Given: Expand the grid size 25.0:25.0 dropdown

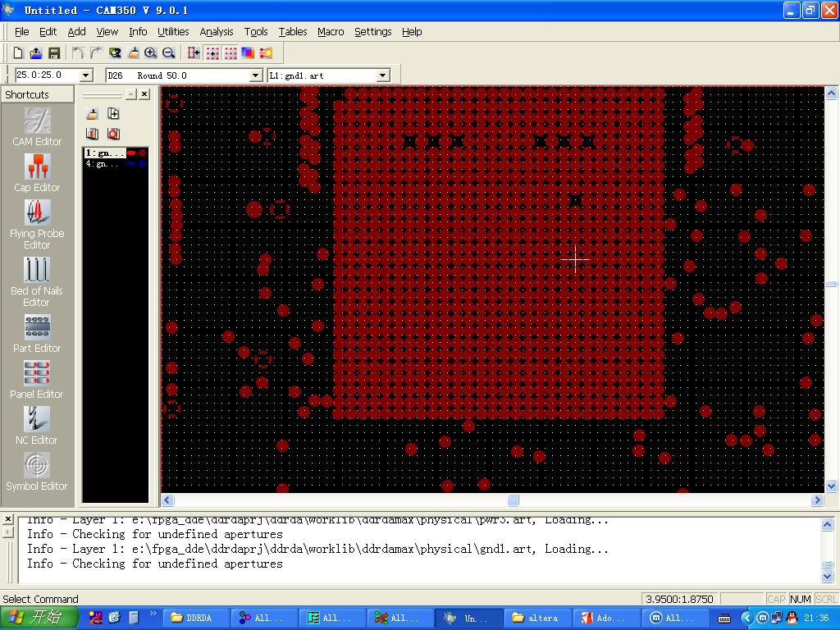Looking at the screenshot, I should pyautogui.click(x=86, y=75).
